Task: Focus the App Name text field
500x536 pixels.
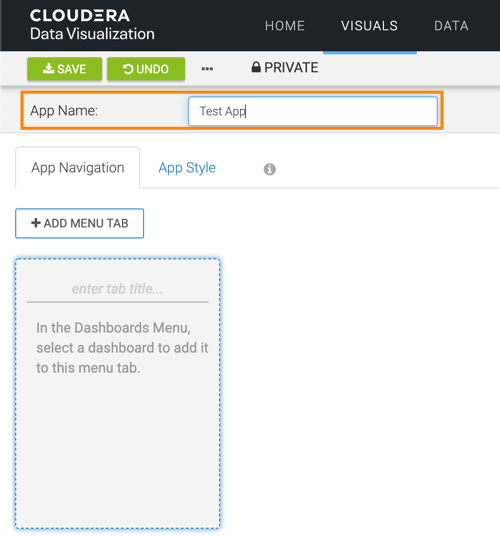Action: [x=313, y=111]
